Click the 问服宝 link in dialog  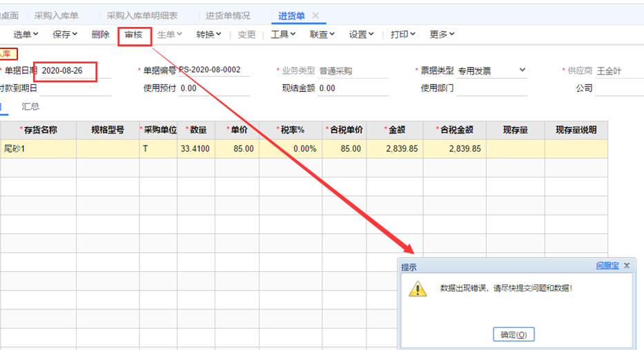tap(607, 266)
